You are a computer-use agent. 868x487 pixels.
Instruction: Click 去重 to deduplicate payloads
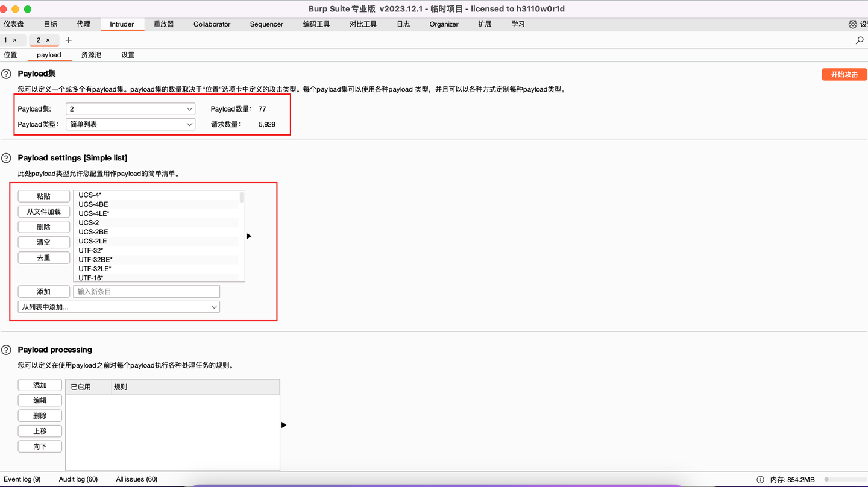(43, 257)
